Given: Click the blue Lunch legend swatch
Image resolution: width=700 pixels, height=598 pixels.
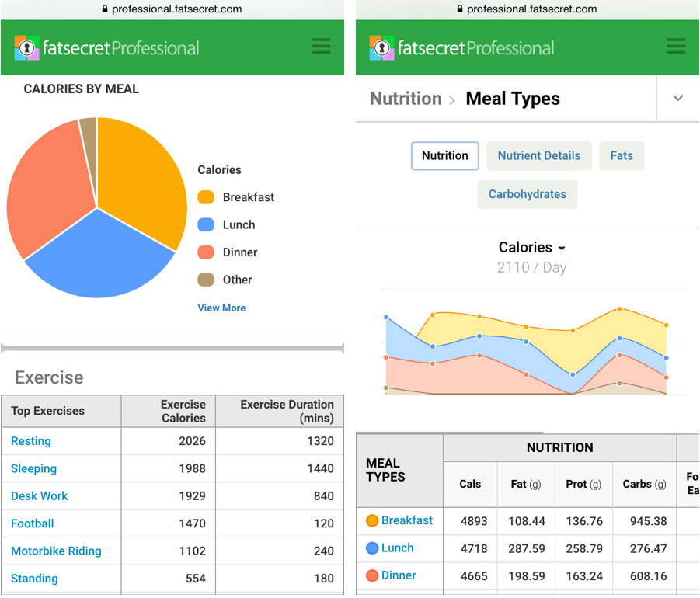Looking at the screenshot, I should 206,225.
